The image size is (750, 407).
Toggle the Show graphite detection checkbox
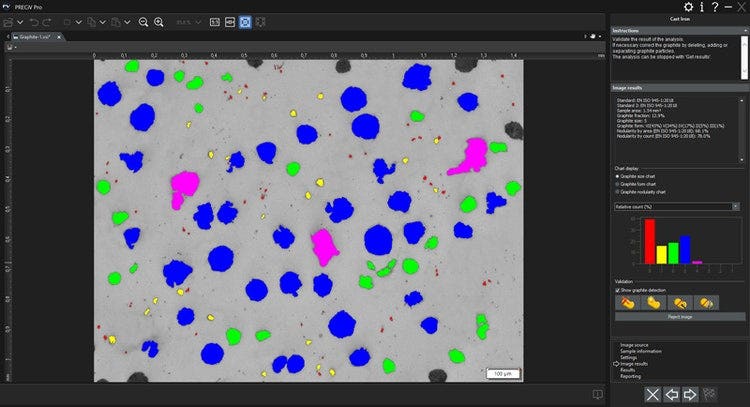[x=618, y=290]
